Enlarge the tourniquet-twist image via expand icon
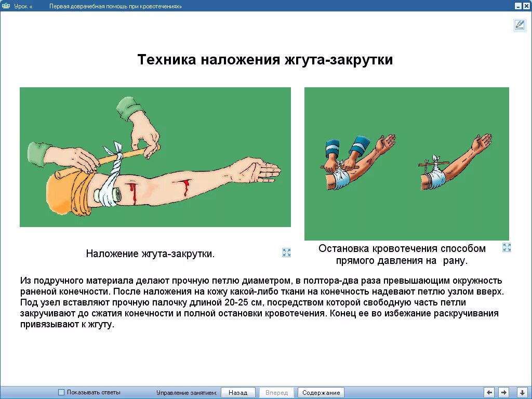The height and width of the screenshot is (399, 532). (x=286, y=252)
